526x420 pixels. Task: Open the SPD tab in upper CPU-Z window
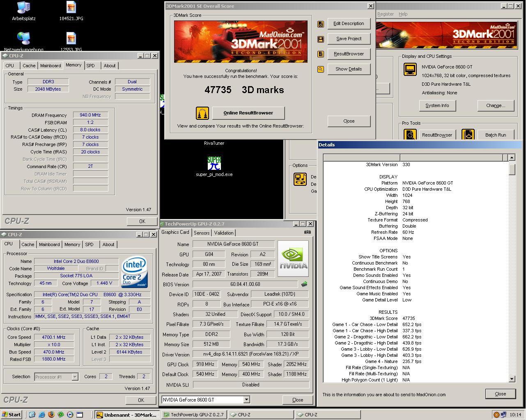pyautogui.click(x=91, y=66)
